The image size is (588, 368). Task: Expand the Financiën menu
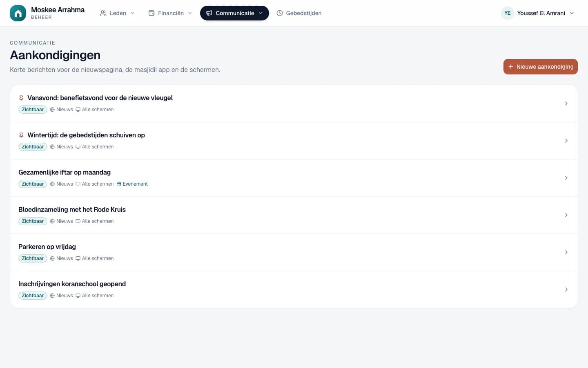(170, 13)
